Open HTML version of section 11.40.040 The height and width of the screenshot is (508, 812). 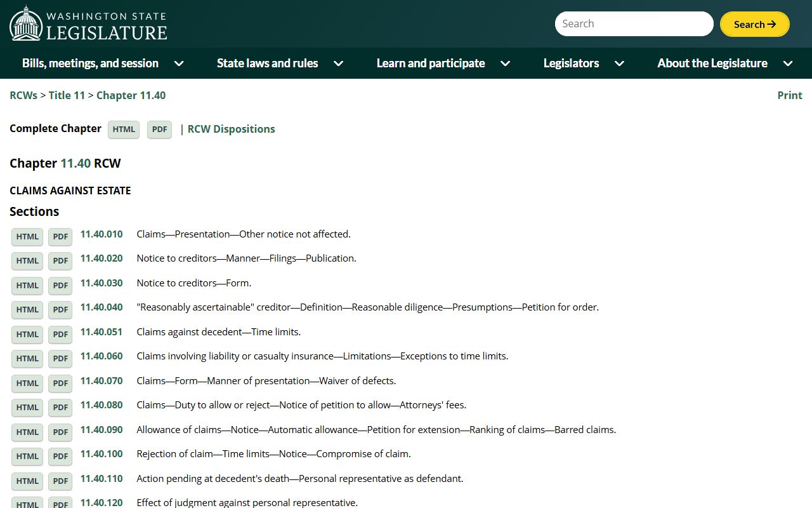(27, 309)
